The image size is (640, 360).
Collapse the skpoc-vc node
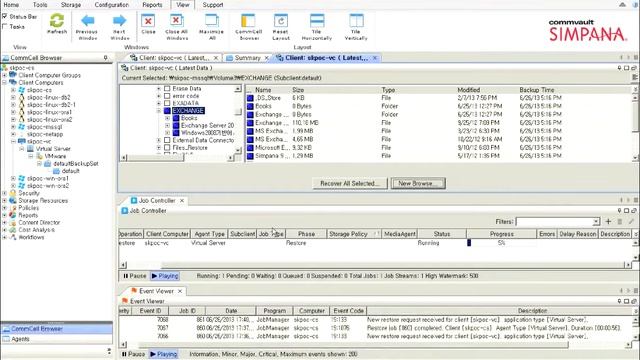(13, 141)
